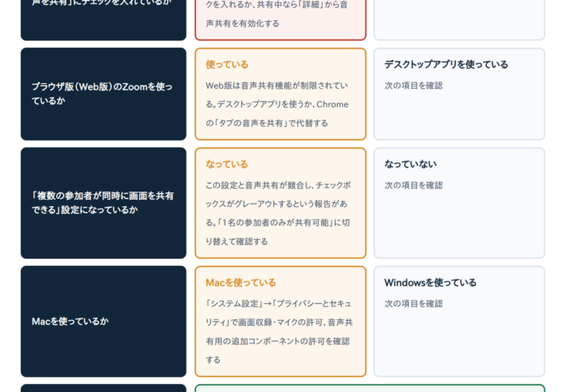Click the heading 'Windowsを使っている'

point(430,283)
